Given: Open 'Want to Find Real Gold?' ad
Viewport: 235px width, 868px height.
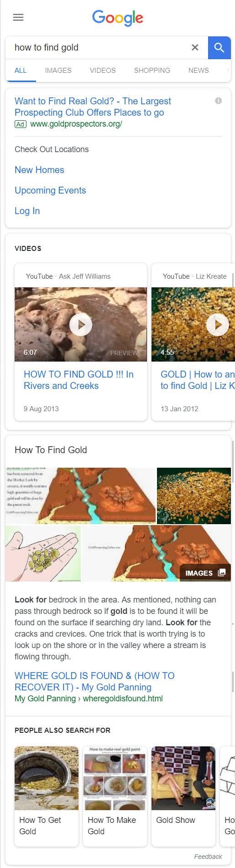Looking at the screenshot, I should [93, 107].
